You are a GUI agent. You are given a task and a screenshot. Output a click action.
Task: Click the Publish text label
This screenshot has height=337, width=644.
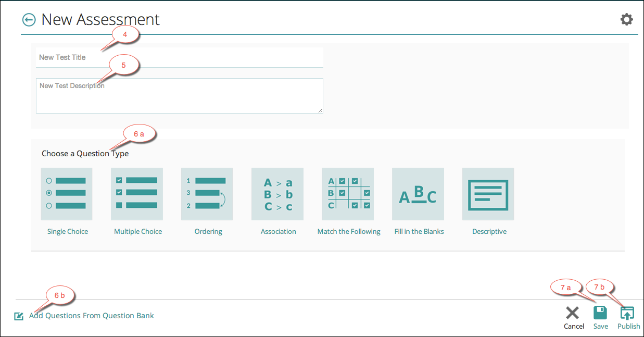pyautogui.click(x=629, y=326)
